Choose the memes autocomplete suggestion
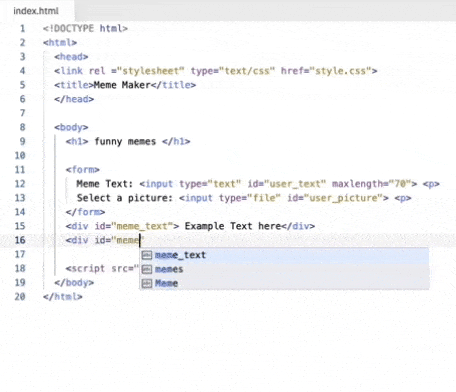 pyautogui.click(x=284, y=269)
